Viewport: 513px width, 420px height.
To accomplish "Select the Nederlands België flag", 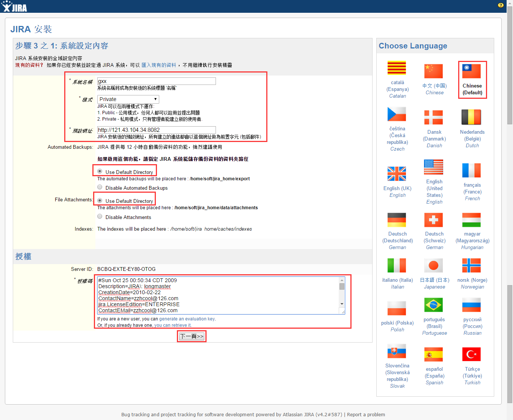I will point(472,117).
